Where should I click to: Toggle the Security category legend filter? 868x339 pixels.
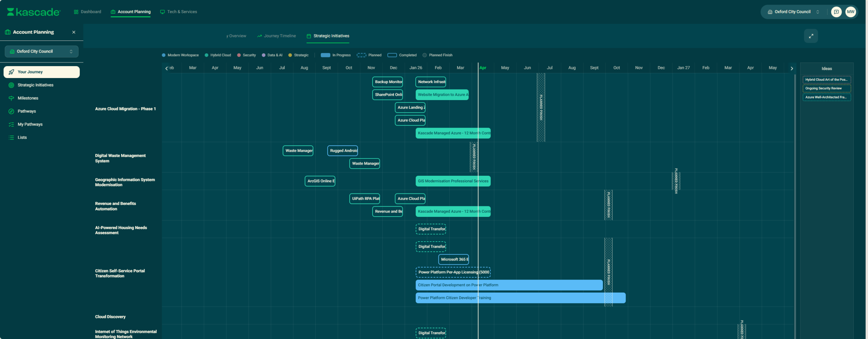[246, 55]
